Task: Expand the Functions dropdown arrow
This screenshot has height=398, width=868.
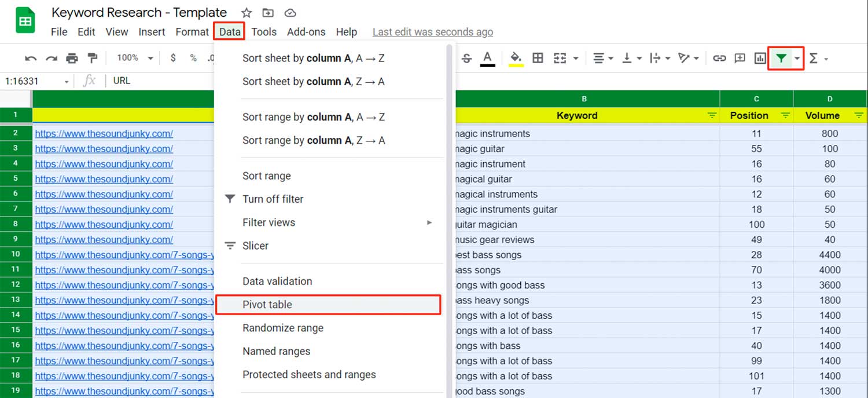Action: [826, 58]
